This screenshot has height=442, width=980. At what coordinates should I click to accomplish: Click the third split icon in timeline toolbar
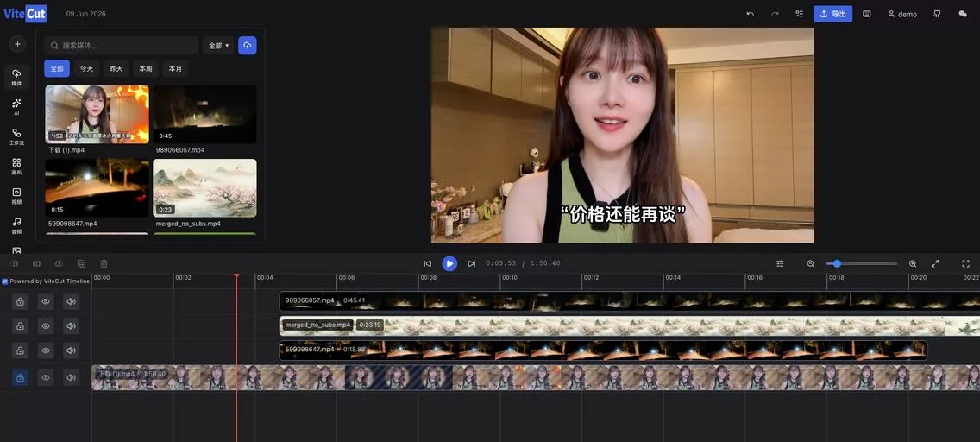click(59, 264)
